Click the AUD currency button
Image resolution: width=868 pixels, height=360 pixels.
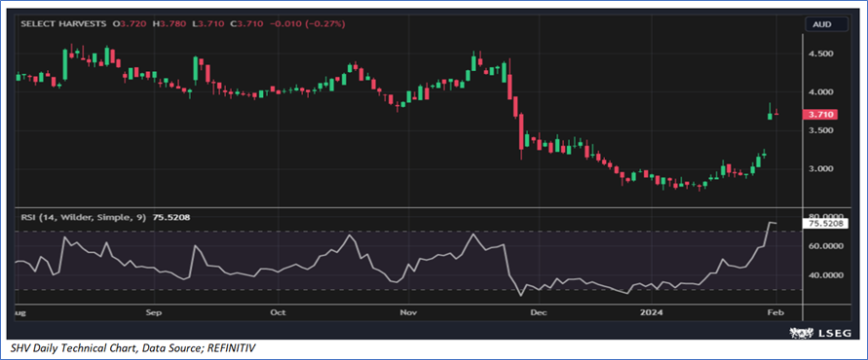(826, 24)
